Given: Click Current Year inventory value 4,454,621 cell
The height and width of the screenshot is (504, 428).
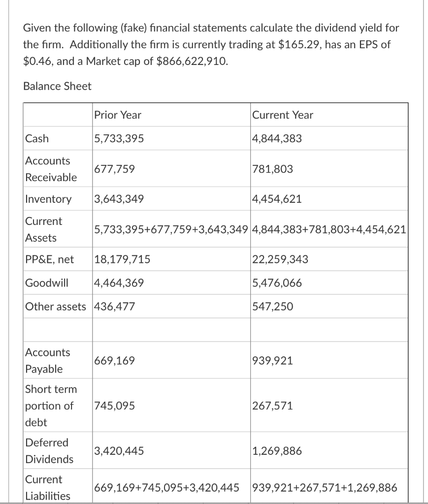Looking at the screenshot, I should point(276,199).
